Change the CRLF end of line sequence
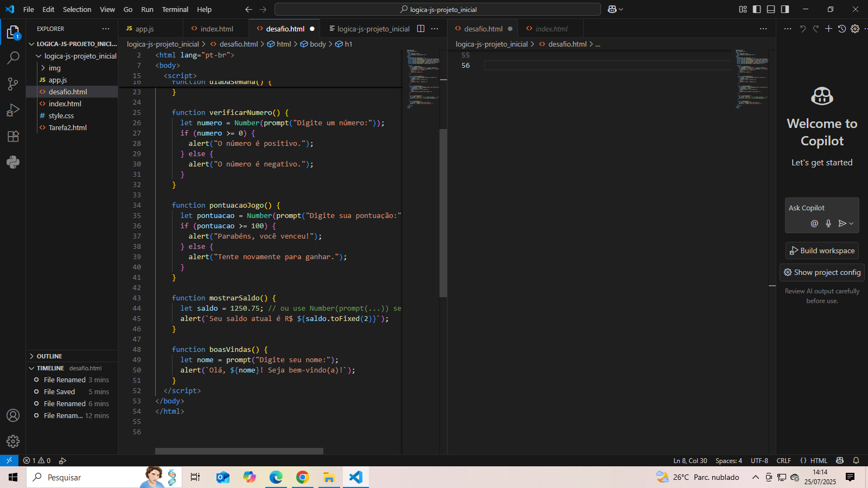 click(x=783, y=460)
